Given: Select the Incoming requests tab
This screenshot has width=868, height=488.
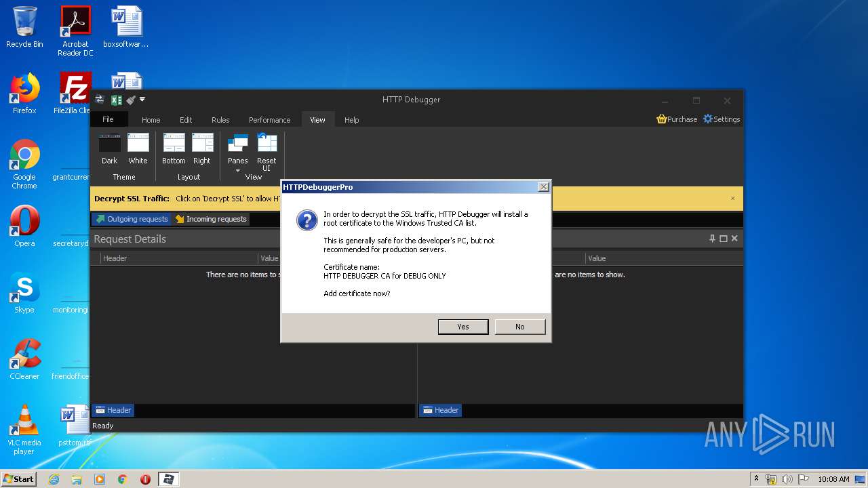Looking at the screenshot, I should (211, 219).
